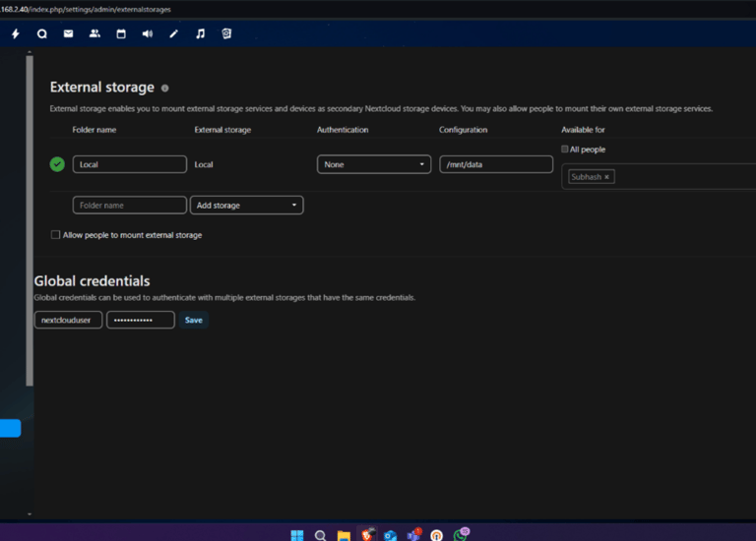Open the last icon in top app bar
The height and width of the screenshot is (541, 756).
(x=226, y=33)
